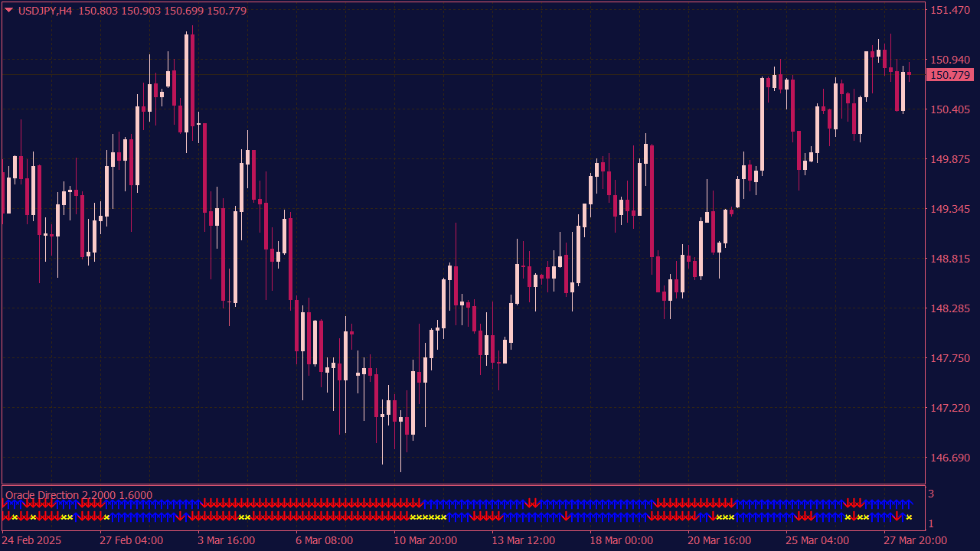
Task: Click price scale value 146.690
Action: coord(949,458)
